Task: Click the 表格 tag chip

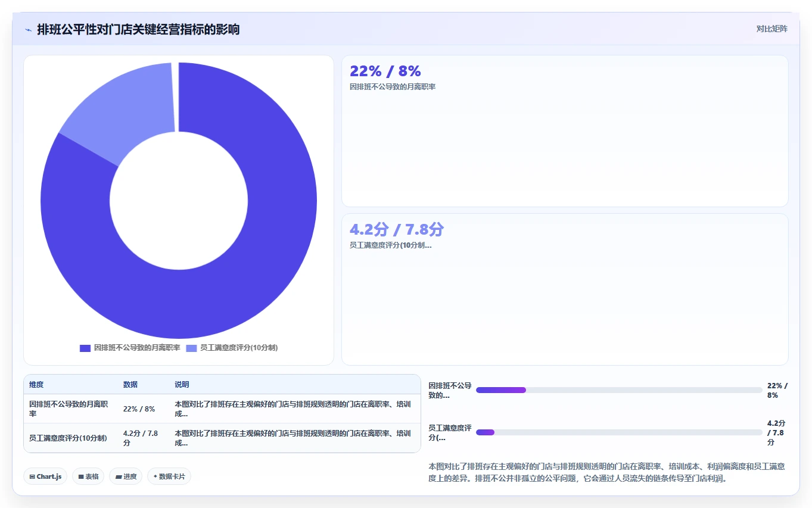Action: pos(88,476)
